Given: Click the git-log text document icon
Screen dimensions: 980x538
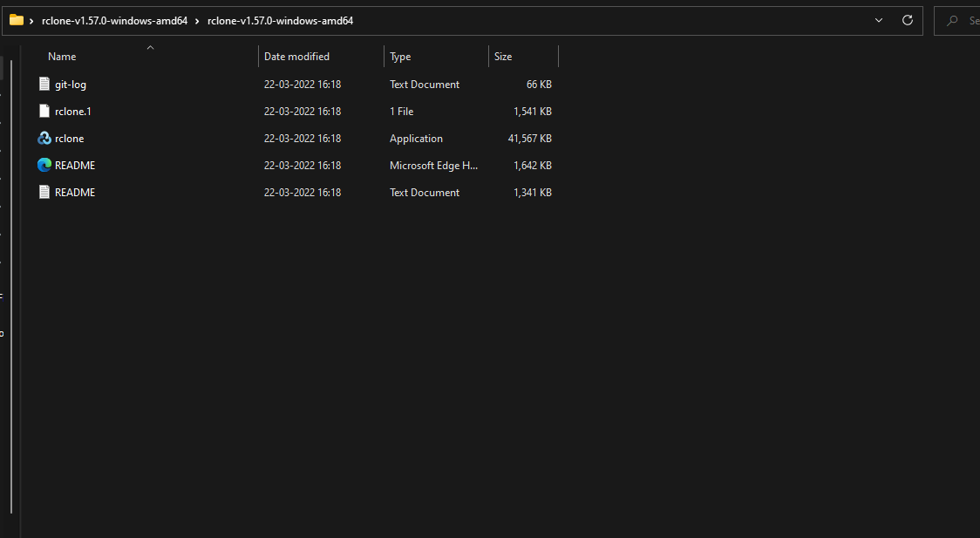Looking at the screenshot, I should pos(44,84).
